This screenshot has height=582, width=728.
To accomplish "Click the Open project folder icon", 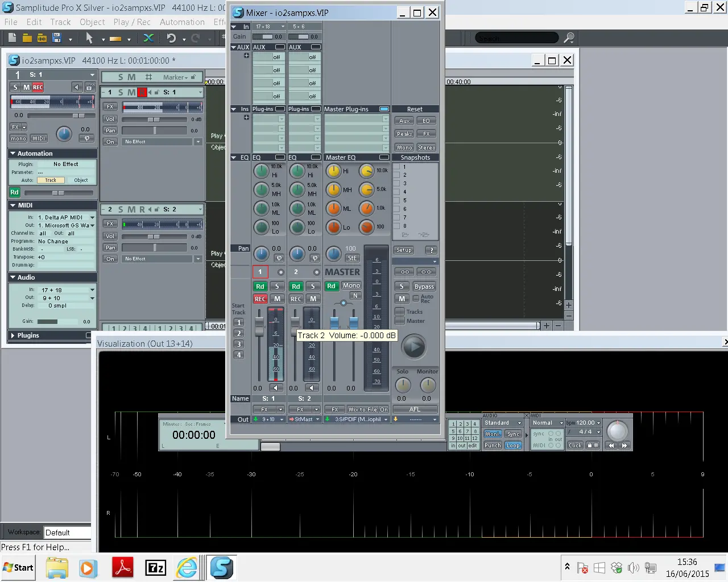I will click(x=27, y=38).
